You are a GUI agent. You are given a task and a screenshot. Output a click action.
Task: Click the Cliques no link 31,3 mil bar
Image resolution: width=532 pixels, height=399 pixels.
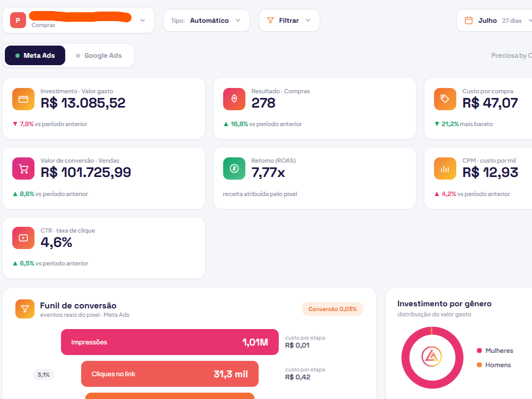[170, 374]
